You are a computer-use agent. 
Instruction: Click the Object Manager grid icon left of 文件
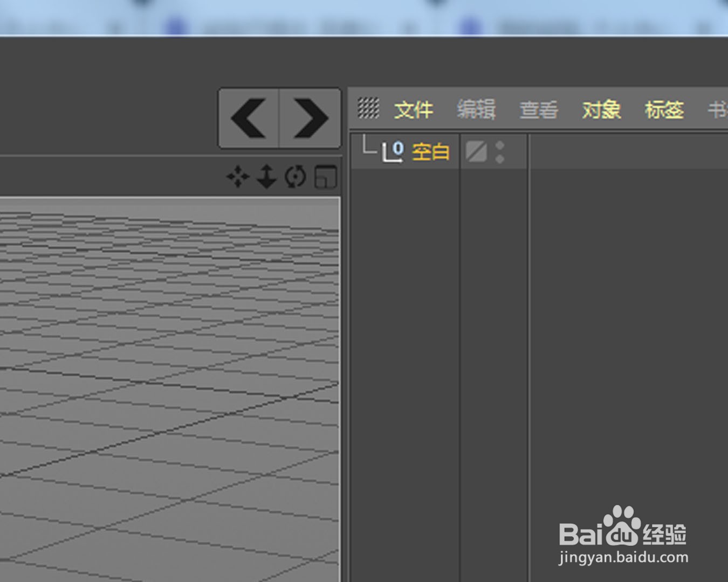click(x=369, y=108)
